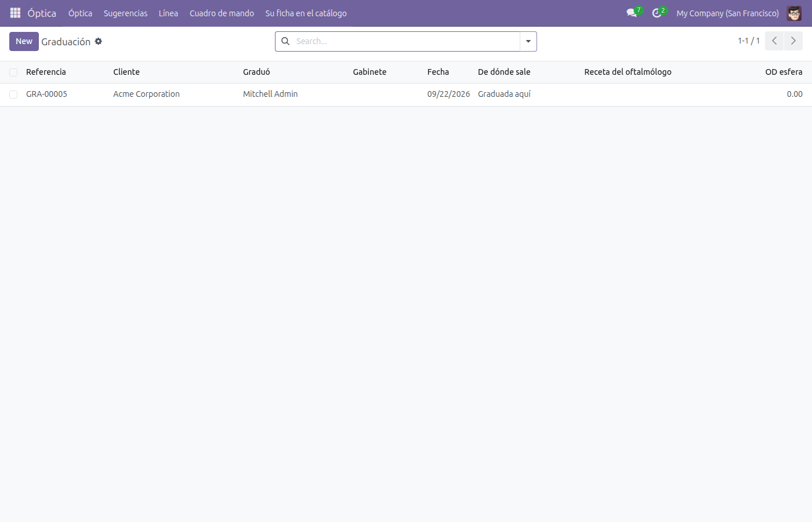812x522 pixels.
Task: Open the Línea menu
Action: (168, 13)
